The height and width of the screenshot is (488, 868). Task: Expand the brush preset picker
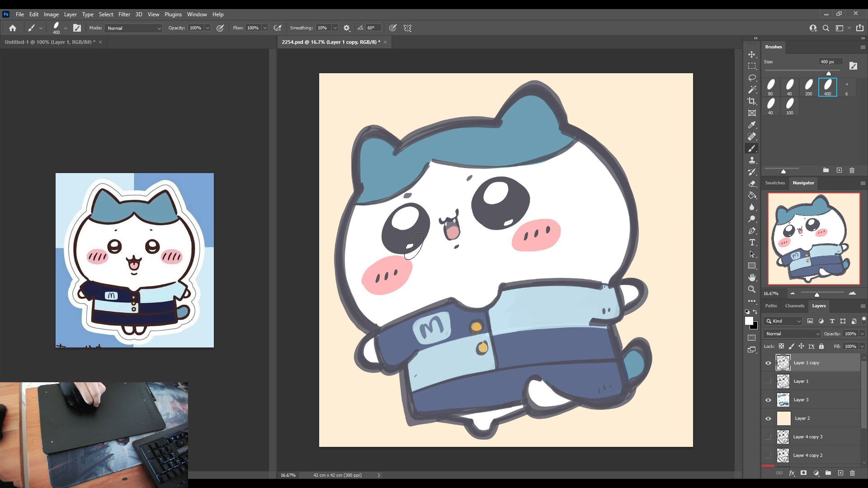coord(66,28)
